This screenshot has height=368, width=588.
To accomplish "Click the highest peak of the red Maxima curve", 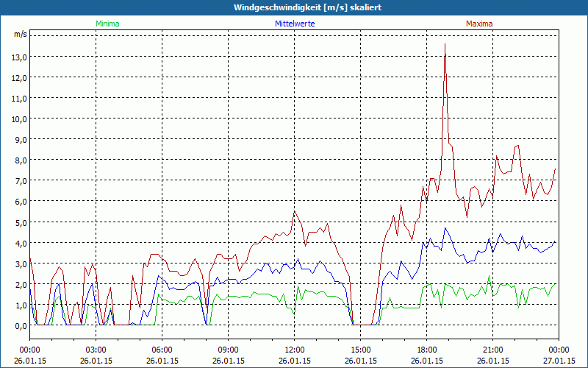I will click(445, 45).
